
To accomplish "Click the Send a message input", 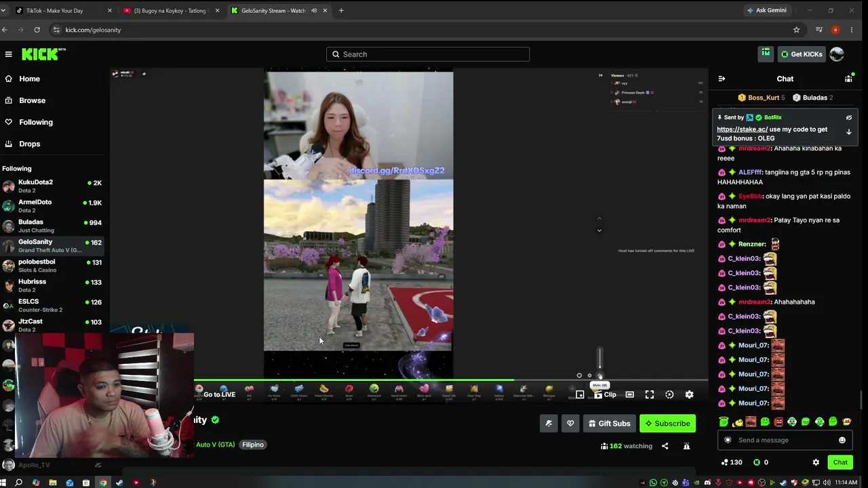I will pyautogui.click(x=784, y=440).
